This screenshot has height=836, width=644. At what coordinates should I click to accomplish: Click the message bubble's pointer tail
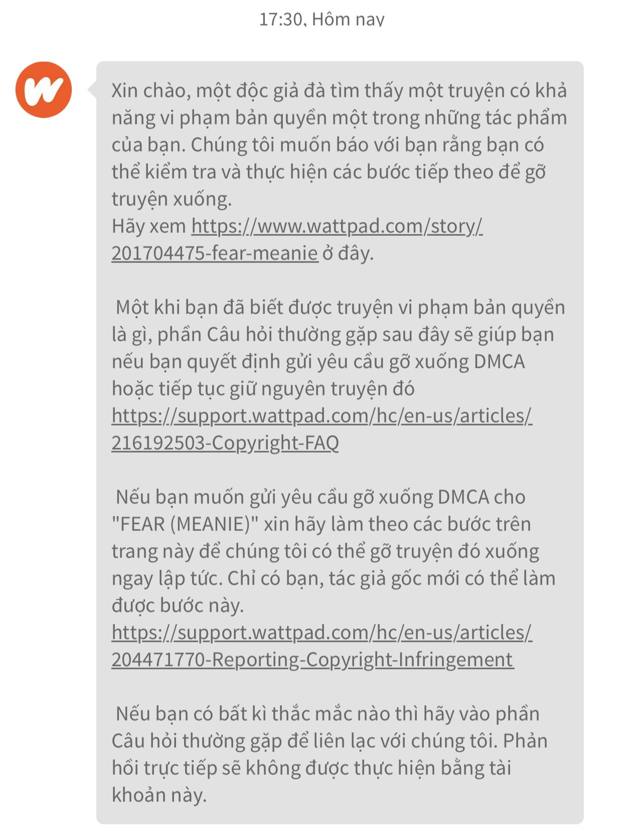[x=92, y=90]
